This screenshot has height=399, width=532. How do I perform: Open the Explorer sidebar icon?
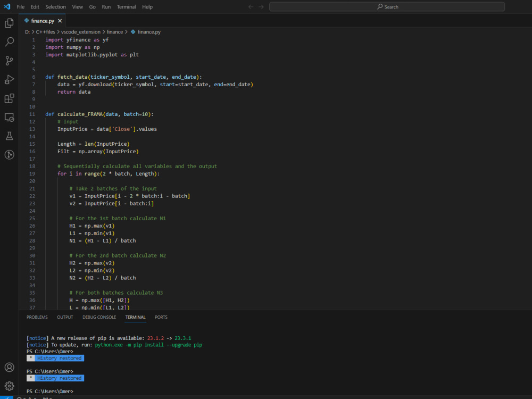9,23
